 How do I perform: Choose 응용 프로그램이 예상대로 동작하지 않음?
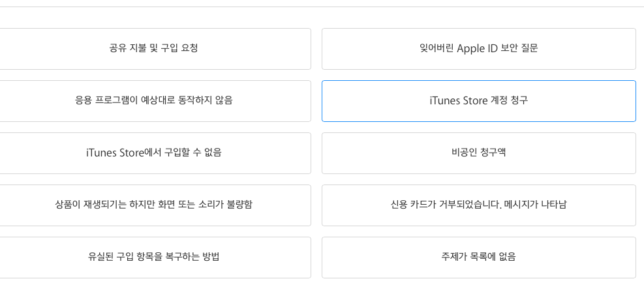coord(154,100)
